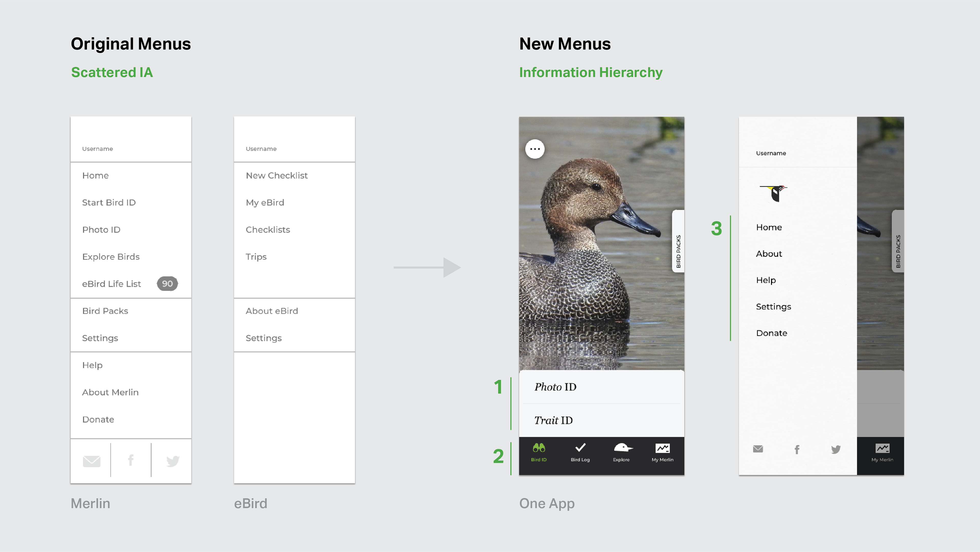Click the duck photo in One App
Screen dimensions: 980x552
602,244
